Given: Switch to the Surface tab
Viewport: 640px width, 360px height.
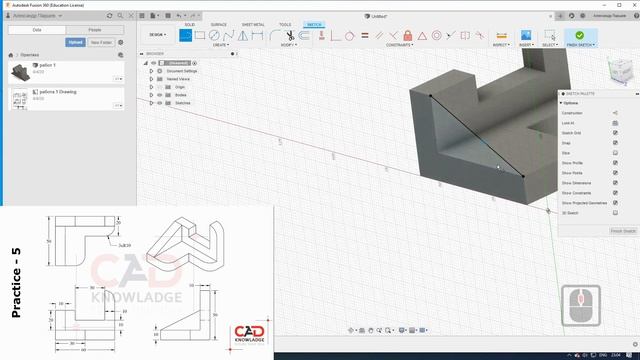Looking at the screenshot, I should coord(218,24).
